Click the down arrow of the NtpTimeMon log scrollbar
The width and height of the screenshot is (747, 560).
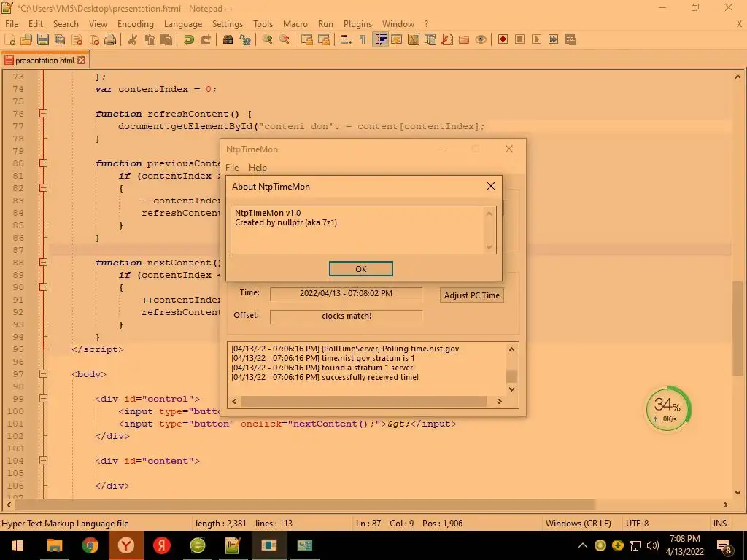click(511, 389)
